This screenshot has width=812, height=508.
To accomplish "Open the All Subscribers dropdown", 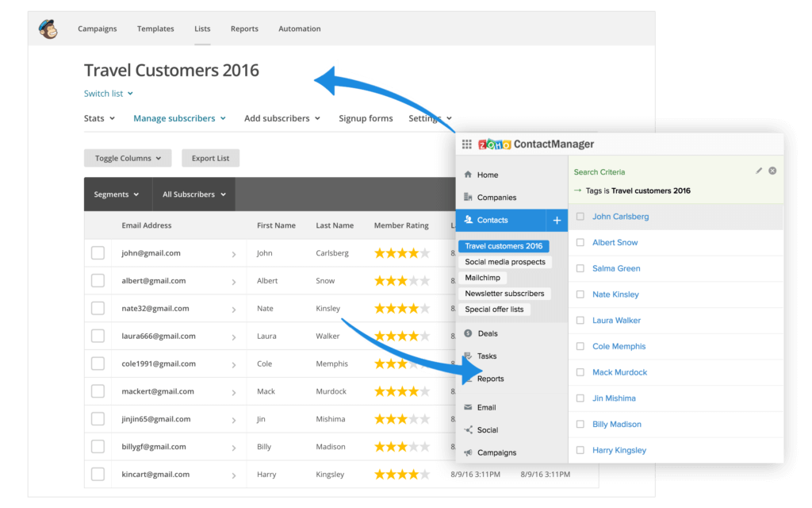I will [x=194, y=194].
